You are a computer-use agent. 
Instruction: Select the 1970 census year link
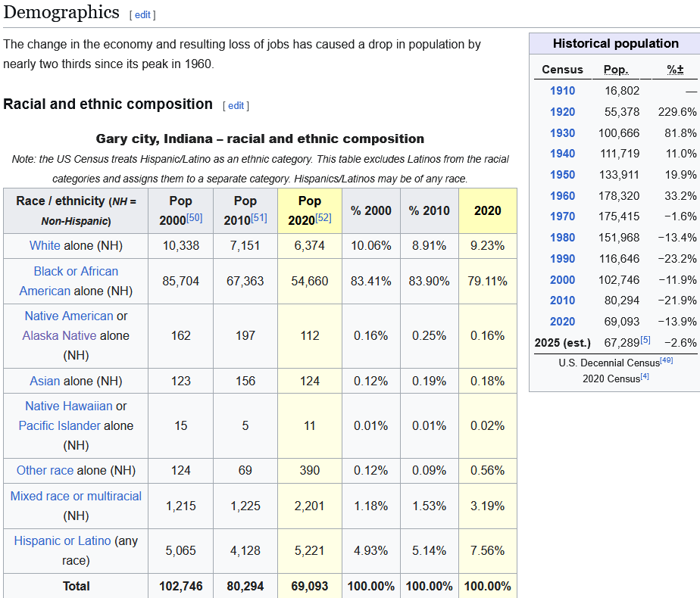pyautogui.click(x=562, y=216)
